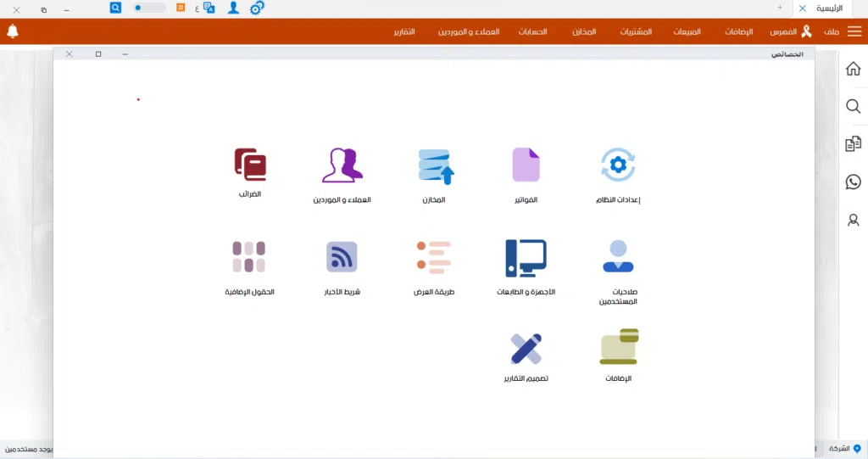The width and height of the screenshot is (868, 459).
Task: Open Report Design (تصميم التقارير) icon
Action: tap(526, 348)
